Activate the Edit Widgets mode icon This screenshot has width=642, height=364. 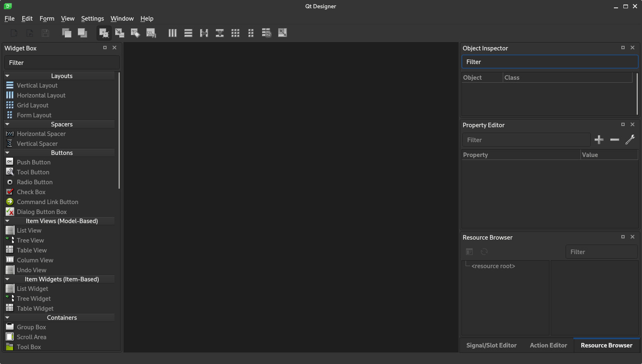(x=104, y=33)
